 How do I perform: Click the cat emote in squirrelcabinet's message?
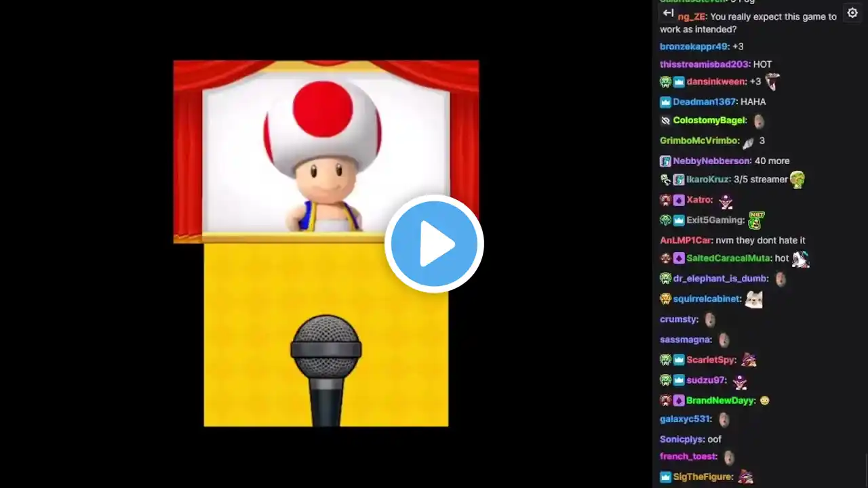[x=754, y=299]
